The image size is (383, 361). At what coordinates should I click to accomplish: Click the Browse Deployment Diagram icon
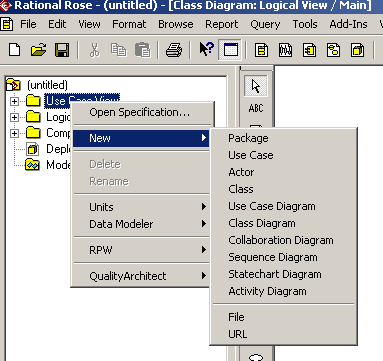(357, 50)
